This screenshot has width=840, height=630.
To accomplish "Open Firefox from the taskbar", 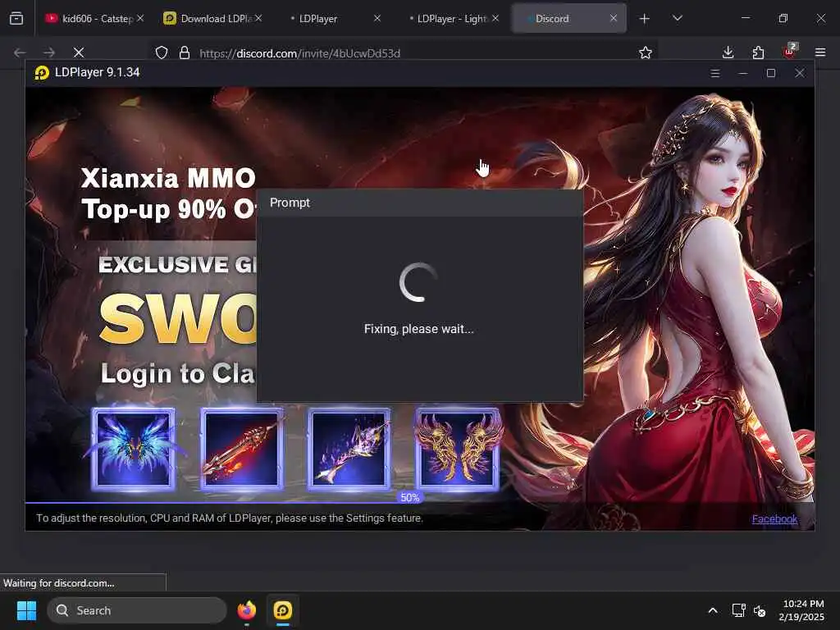I will (x=247, y=610).
